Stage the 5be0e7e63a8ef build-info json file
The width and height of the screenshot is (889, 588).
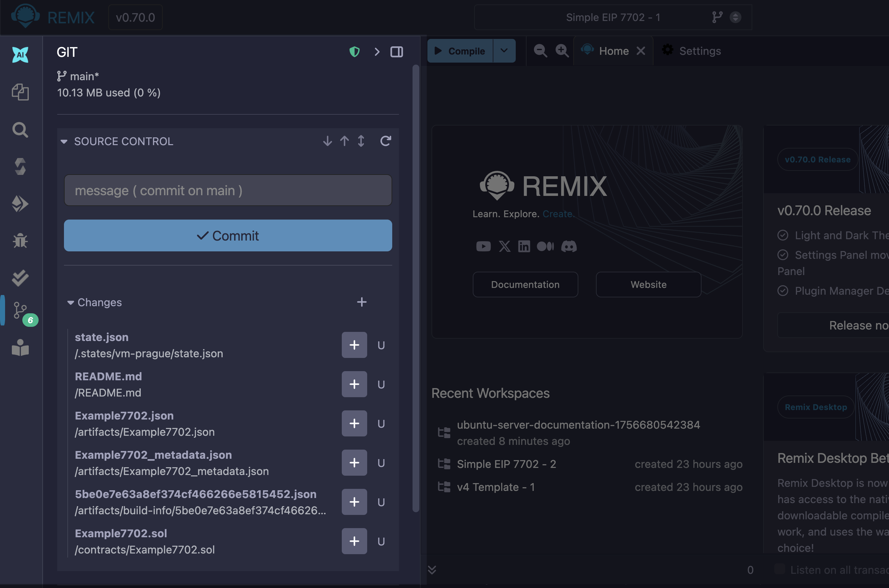pos(354,502)
